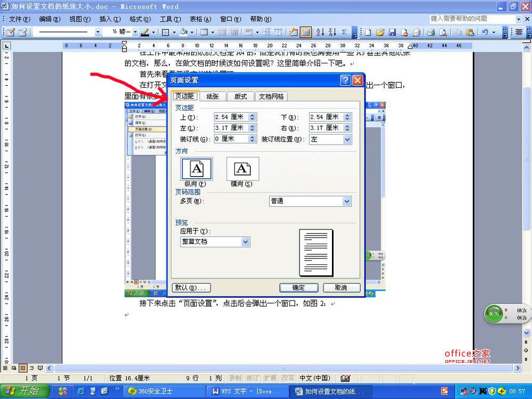
Task: Click the Internet Explorer quick launch icon
Action: click(x=81, y=391)
